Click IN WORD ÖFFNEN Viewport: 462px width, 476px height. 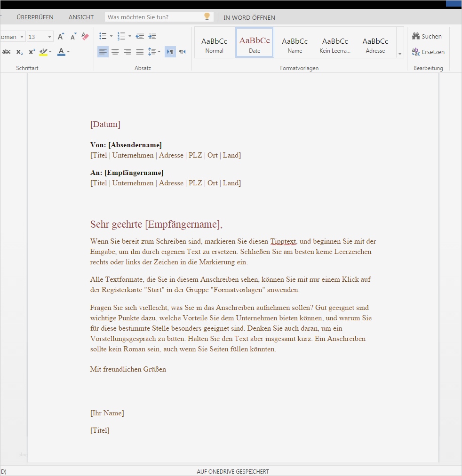[x=249, y=17]
